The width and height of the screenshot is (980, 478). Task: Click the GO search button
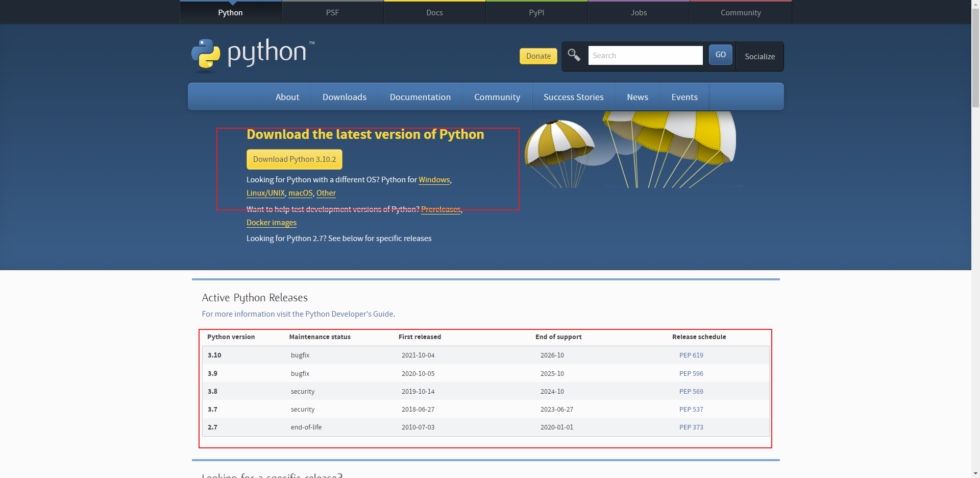[721, 55]
